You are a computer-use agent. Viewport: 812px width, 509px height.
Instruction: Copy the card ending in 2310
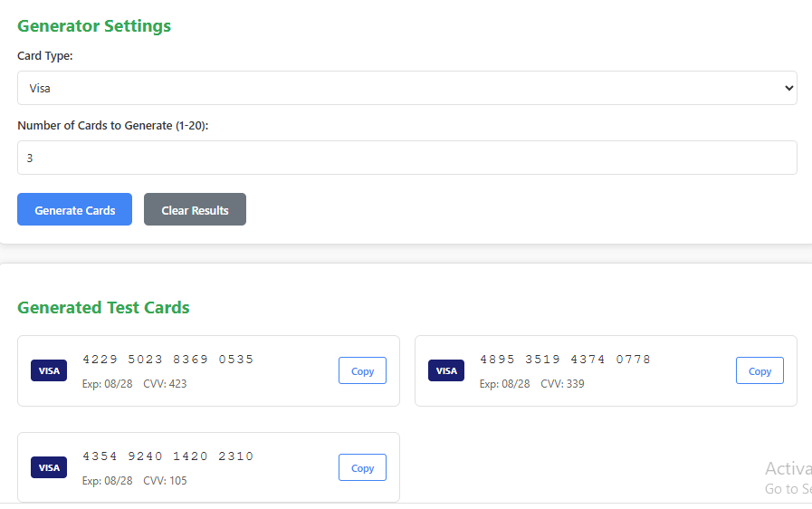pyautogui.click(x=362, y=467)
